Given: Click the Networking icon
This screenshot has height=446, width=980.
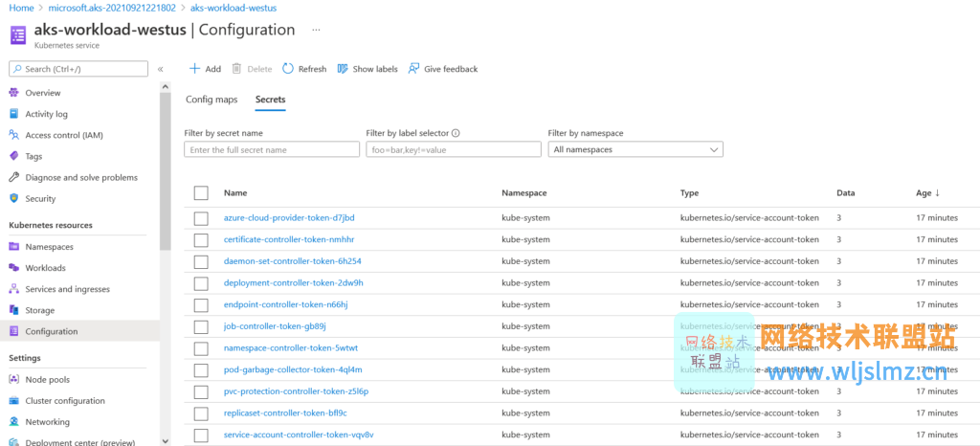Looking at the screenshot, I should [x=13, y=422].
